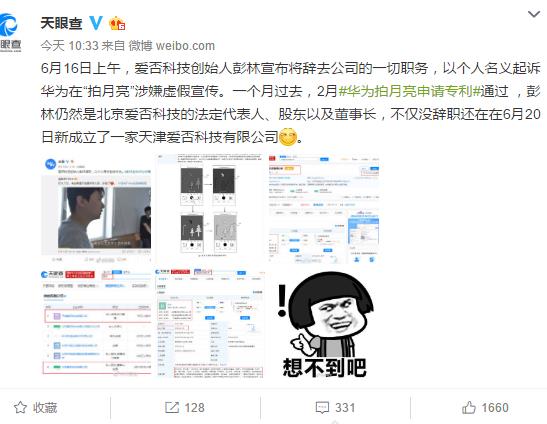547x424 pixels.
Task: Open the company info page thumbnail
Action: (324, 208)
